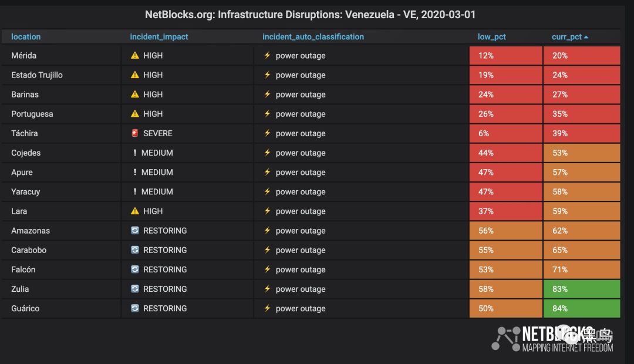Click the lightning bolt icon in Táchira row
634x364 pixels.
(267, 133)
